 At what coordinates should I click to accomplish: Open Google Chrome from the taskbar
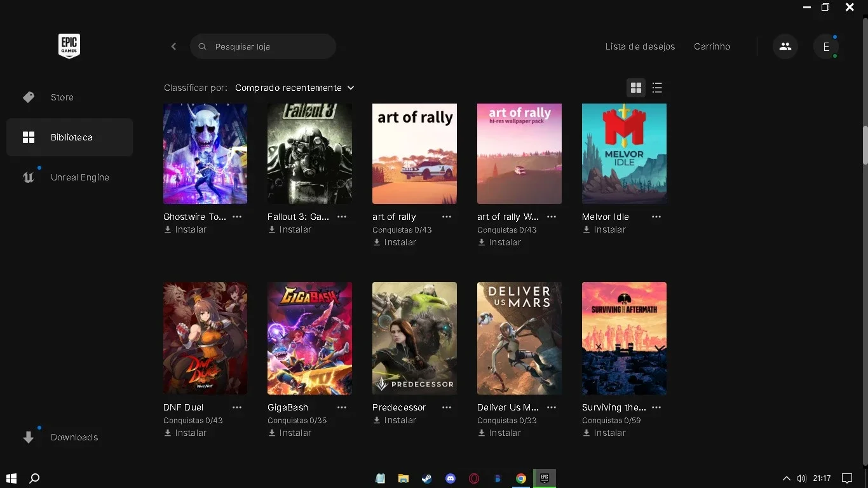[521, 478]
